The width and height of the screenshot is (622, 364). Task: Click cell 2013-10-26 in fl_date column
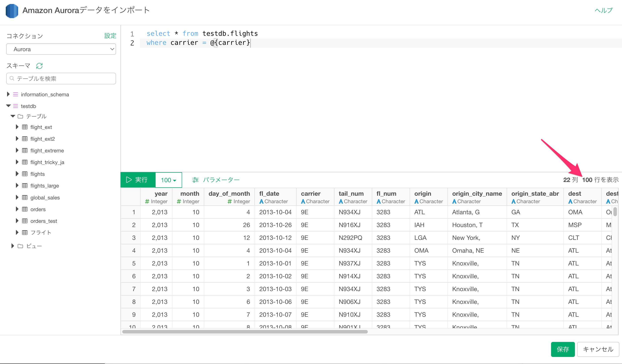pyautogui.click(x=275, y=225)
